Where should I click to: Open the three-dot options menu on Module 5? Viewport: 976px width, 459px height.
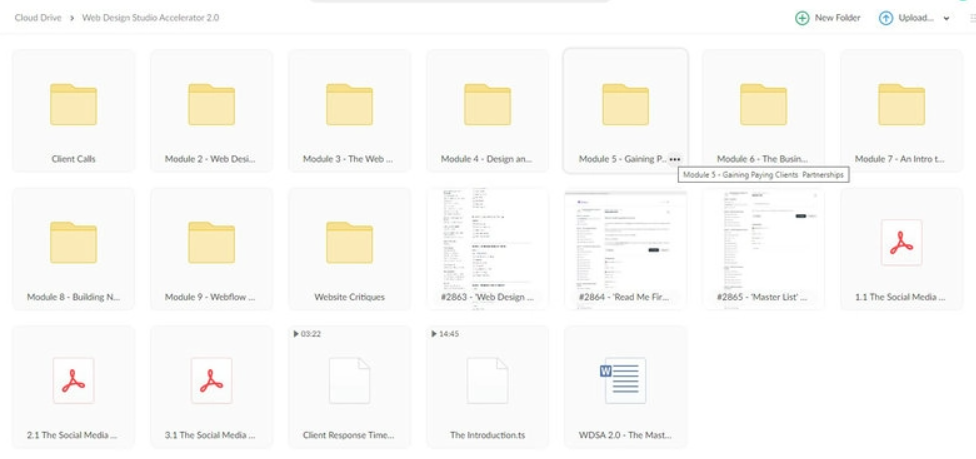click(675, 159)
